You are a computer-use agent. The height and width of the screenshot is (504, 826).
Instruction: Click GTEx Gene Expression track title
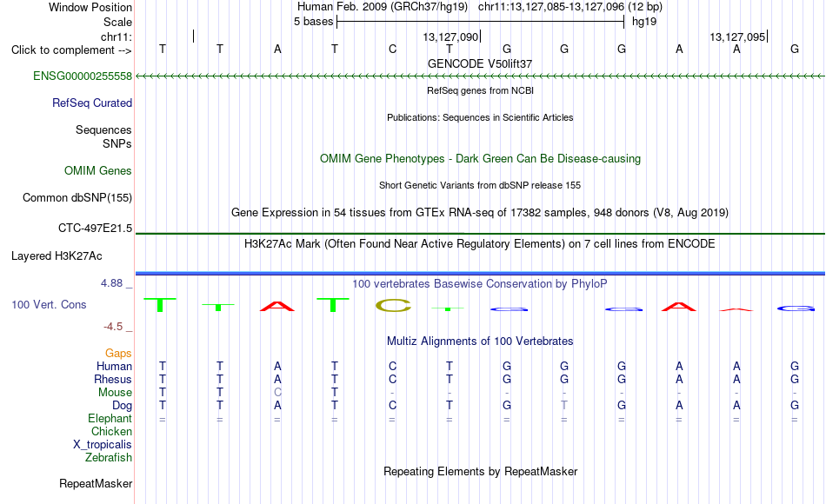(x=480, y=213)
